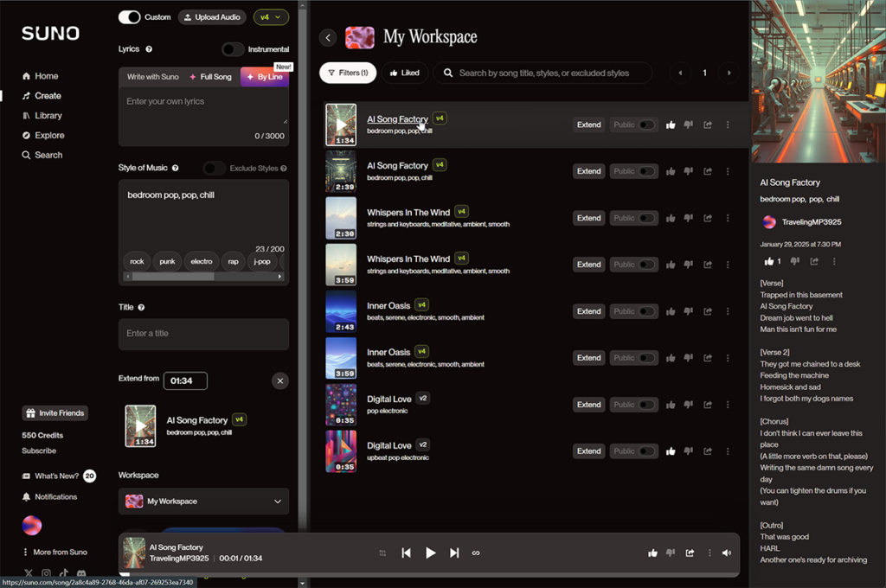Screen dimensions: 886x588
Task: Remove the Extend from clip
Action: (279, 380)
